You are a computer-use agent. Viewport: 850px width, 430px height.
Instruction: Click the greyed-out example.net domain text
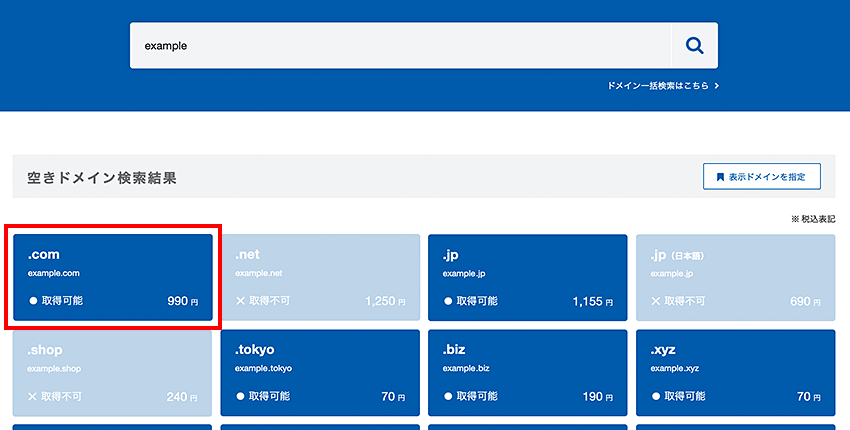259,272
